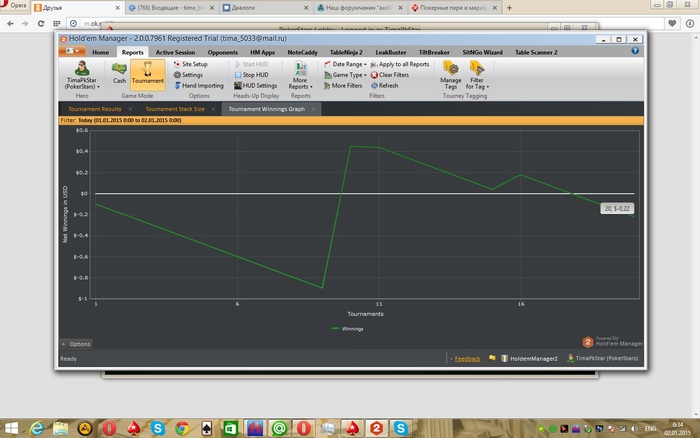Click the disabled Start HUD button
The height and width of the screenshot is (438, 700).
click(252, 64)
